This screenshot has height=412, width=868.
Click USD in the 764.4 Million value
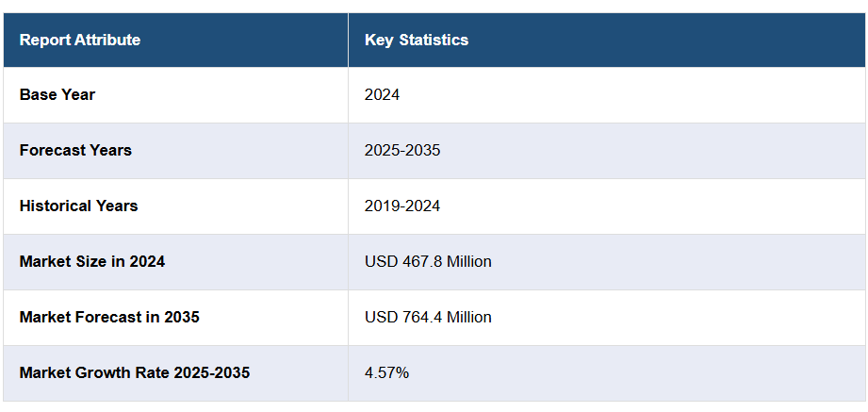(x=380, y=317)
